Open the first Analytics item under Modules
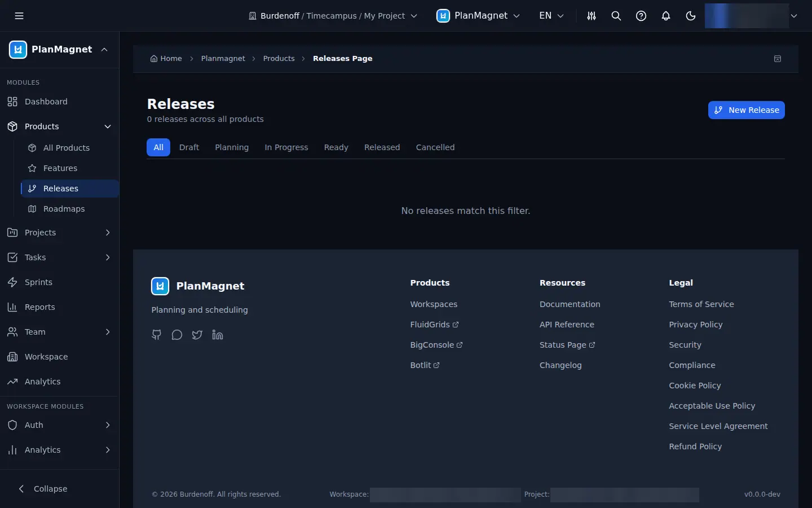812x508 pixels. [60, 382]
